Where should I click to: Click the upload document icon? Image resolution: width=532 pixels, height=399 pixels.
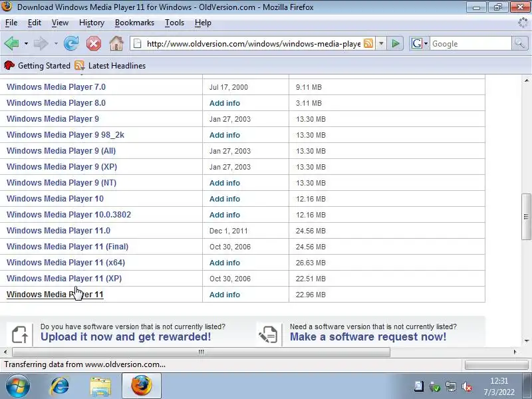coord(19,334)
